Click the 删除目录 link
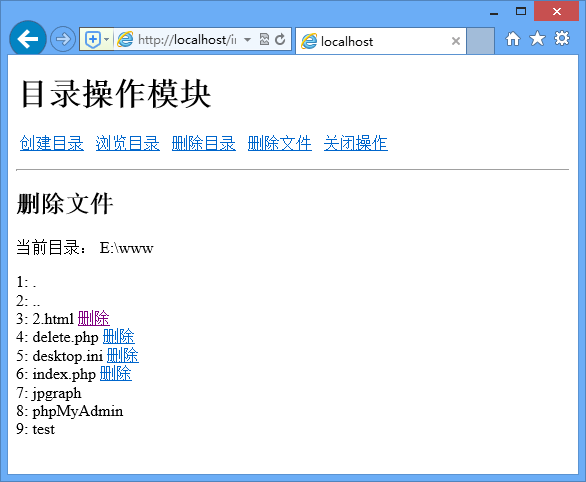Image resolution: width=586 pixels, height=482 pixels. coord(204,143)
